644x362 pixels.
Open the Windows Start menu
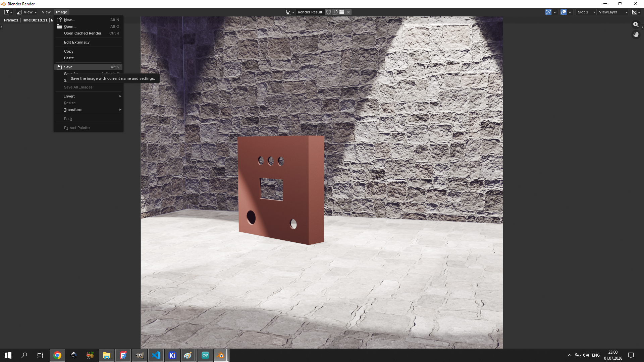coord(8,355)
